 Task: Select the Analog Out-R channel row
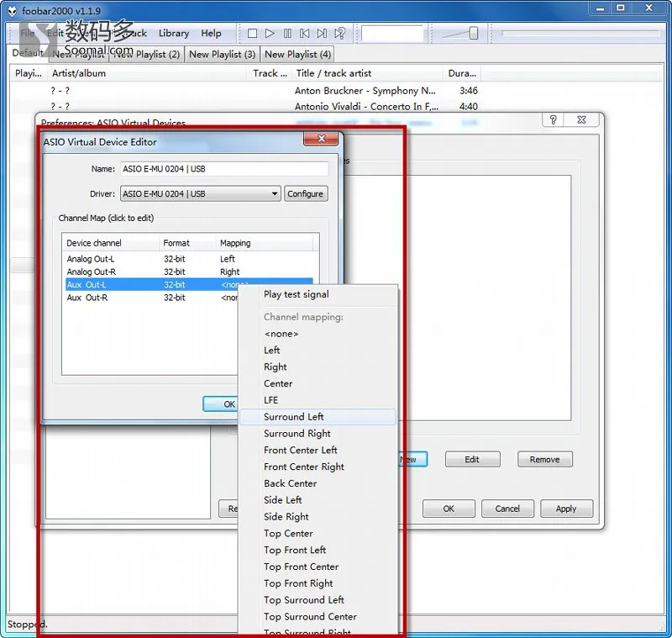click(190, 272)
